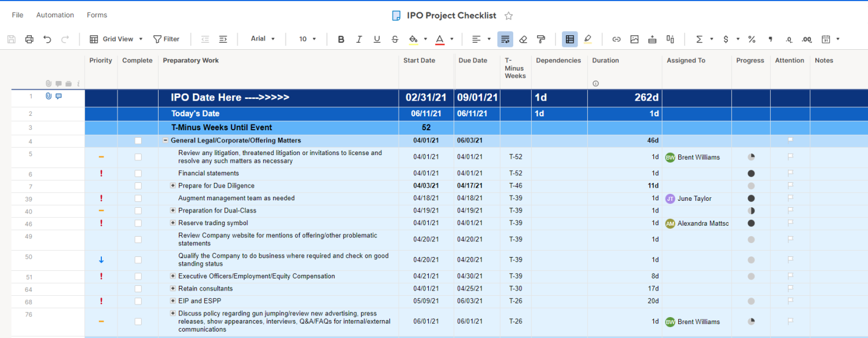Toggle bold text formatting

341,39
